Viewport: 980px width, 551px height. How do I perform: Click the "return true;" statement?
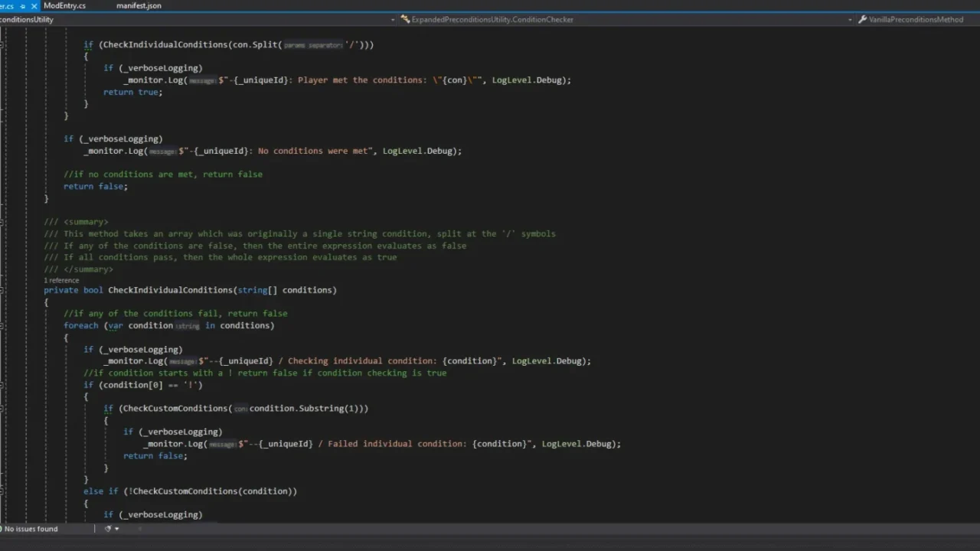coord(133,92)
